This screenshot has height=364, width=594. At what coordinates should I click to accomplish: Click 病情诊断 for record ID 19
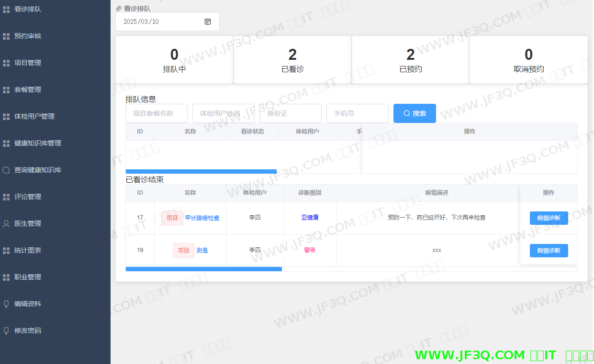coord(549,251)
